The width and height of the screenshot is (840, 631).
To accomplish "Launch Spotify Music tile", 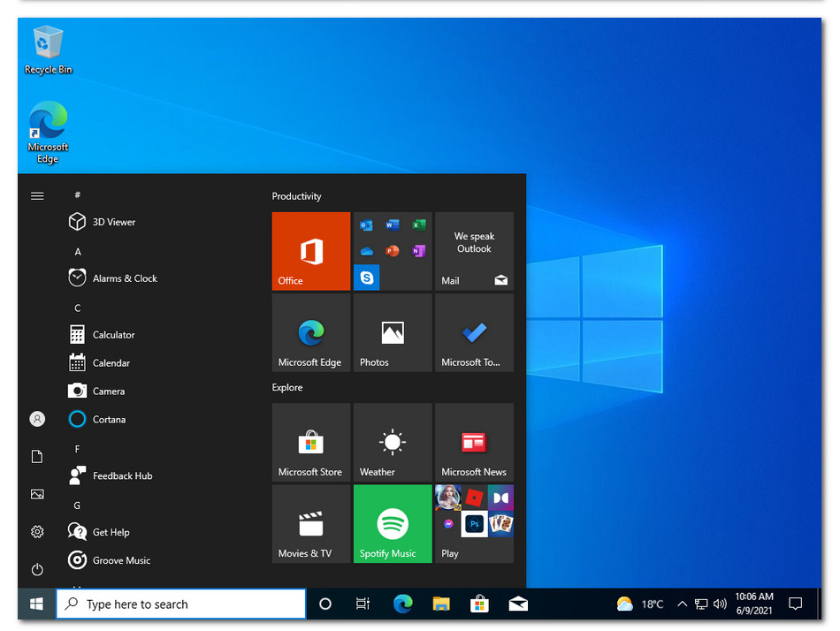I will tap(393, 524).
